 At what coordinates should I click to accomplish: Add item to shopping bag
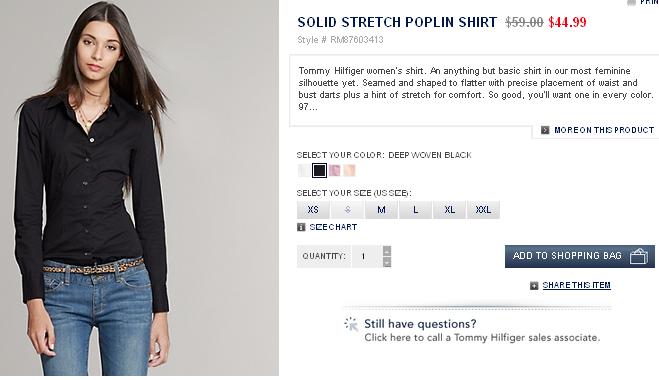point(580,256)
